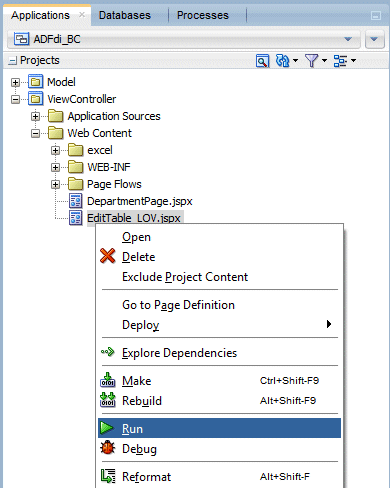Select the Model tree item label
Screen dimensions: 390x488
[x=61, y=82]
